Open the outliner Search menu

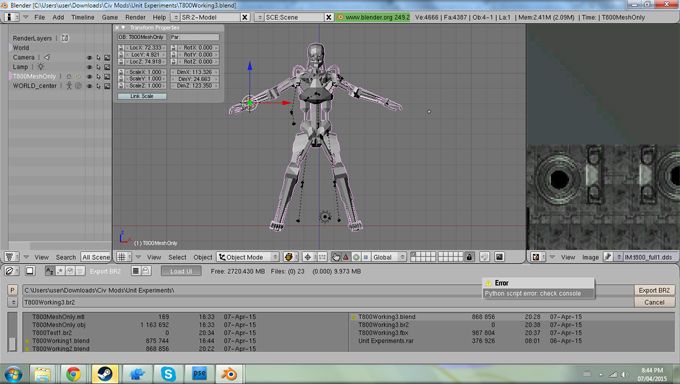coord(66,257)
